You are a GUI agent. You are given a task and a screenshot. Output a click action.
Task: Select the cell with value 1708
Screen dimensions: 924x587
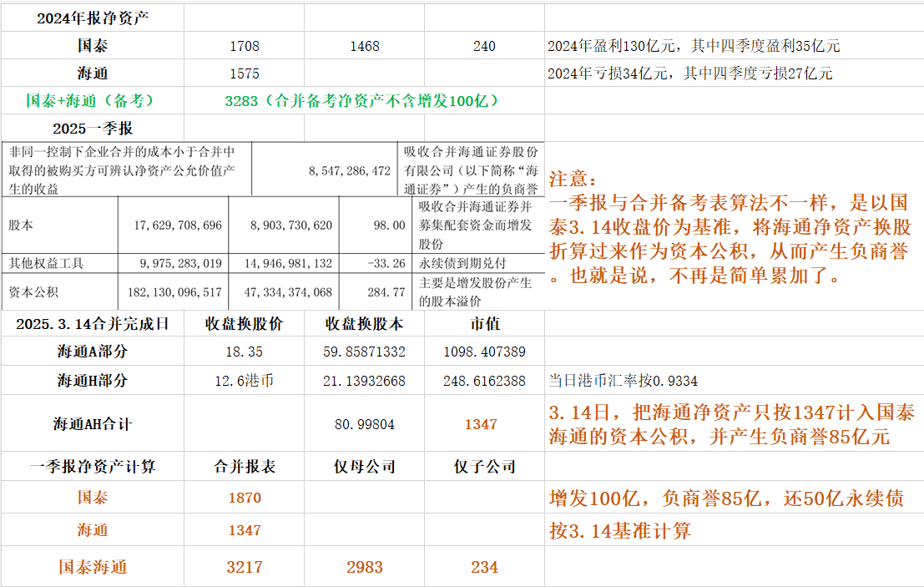[x=244, y=46]
